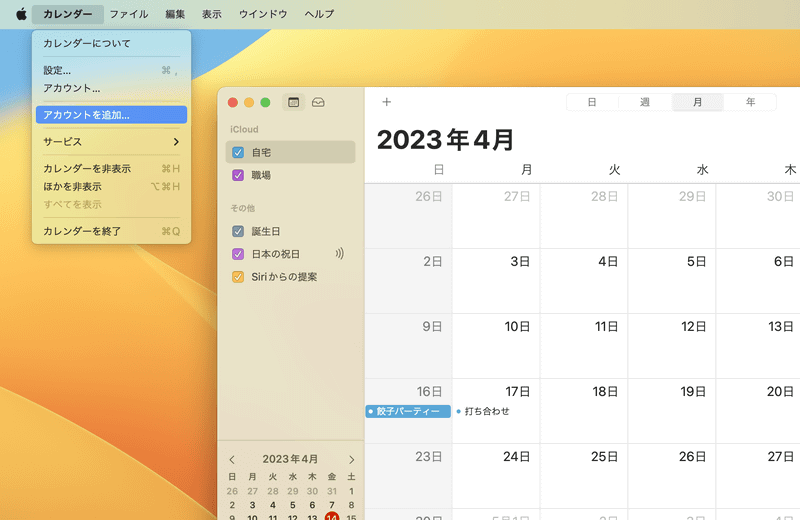Add new event with plus button
The image size is (800, 520).
pyautogui.click(x=386, y=102)
